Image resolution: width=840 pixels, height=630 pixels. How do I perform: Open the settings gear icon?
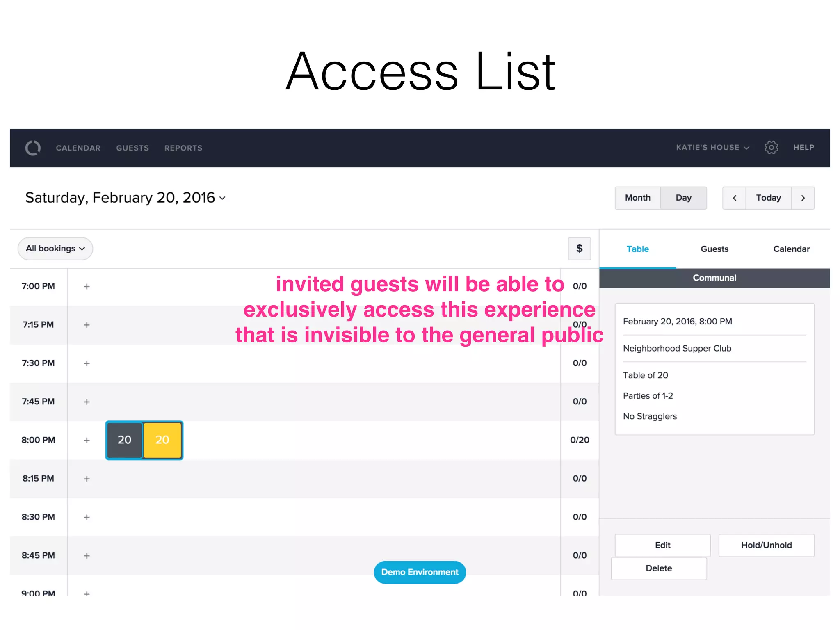(x=771, y=147)
